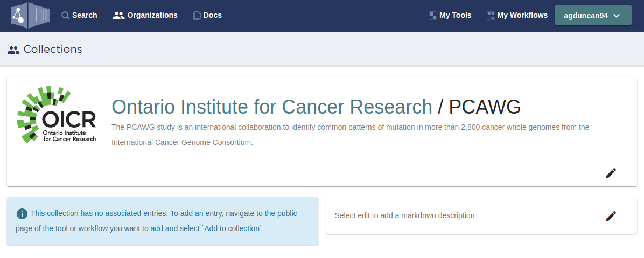Screen dimensions: 644x258
Task: Open the Docs label in navbar
Action: click(213, 16)
